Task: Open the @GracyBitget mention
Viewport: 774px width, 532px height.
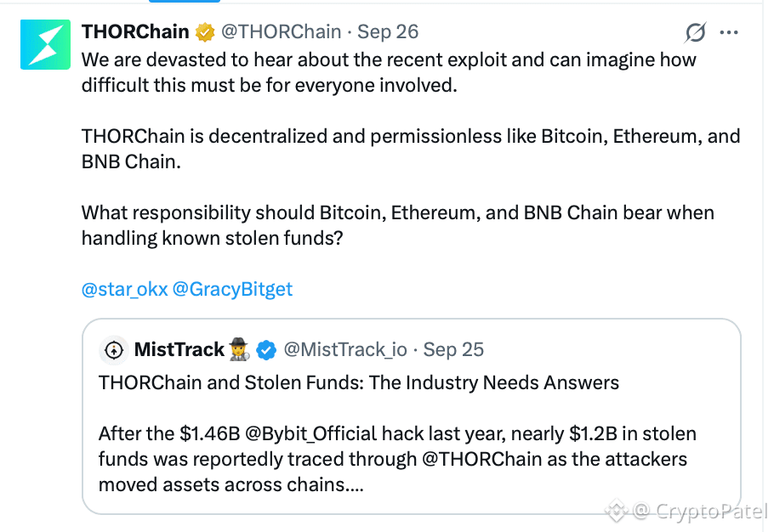Action: 232,289
